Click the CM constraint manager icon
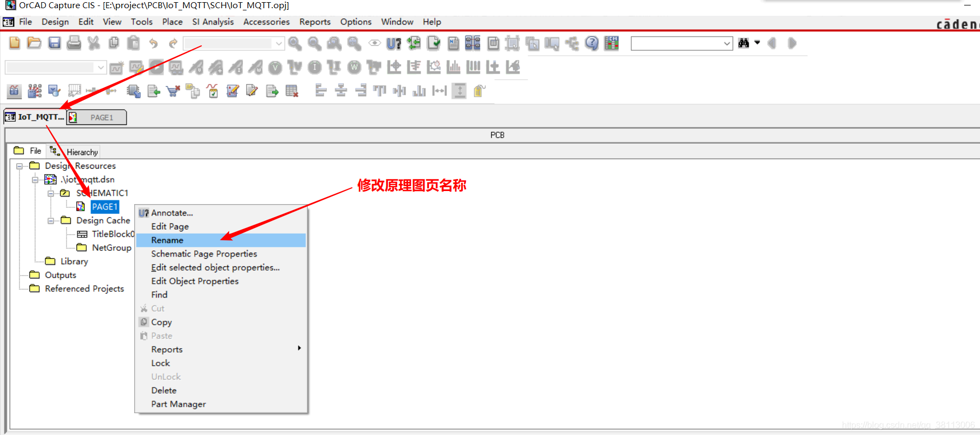980x435 pixels. coord(612,43)
